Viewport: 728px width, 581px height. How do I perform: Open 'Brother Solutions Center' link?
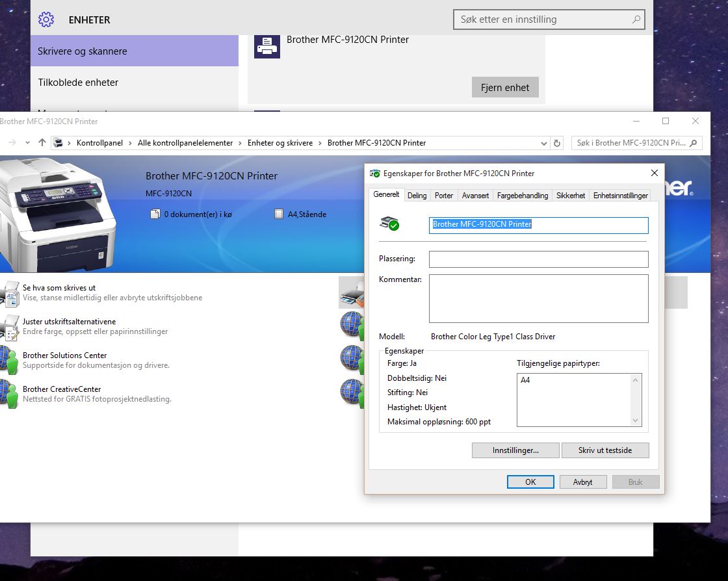pos(64,355)
